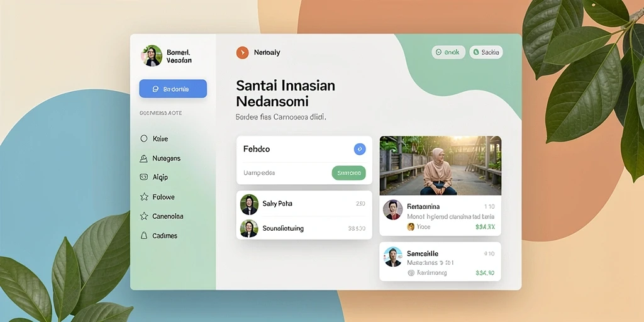644x322 pixels.
Task: Open the photo of woman in hijab
Action: click(440, 165)
